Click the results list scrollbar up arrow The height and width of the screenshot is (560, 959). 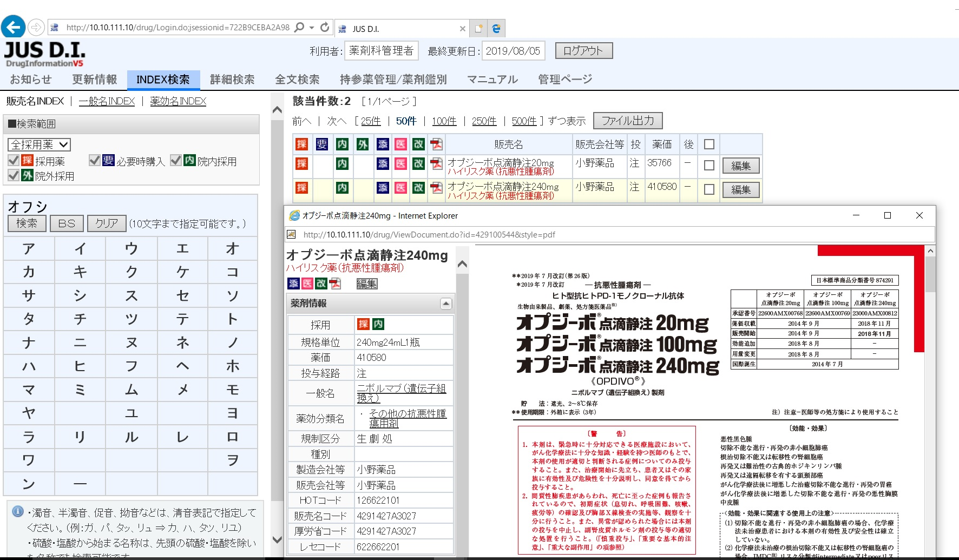point(277,110)
